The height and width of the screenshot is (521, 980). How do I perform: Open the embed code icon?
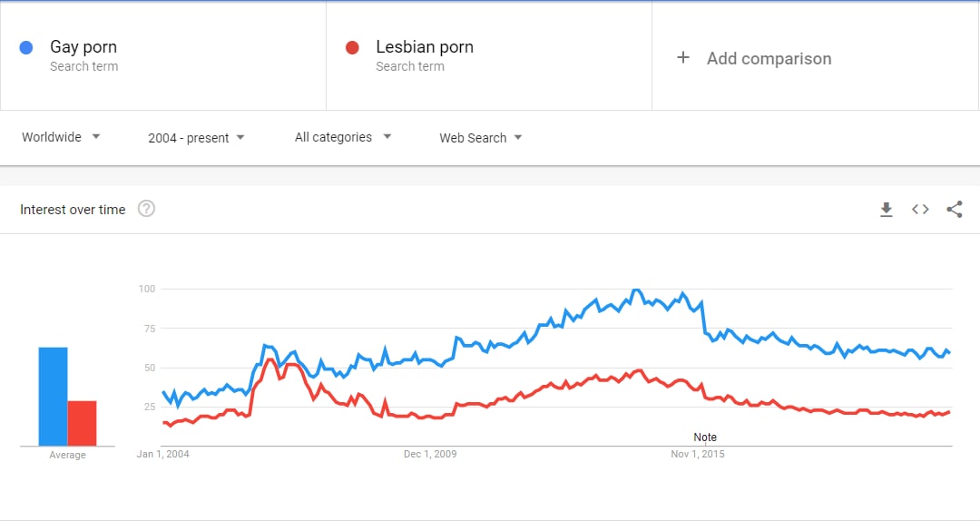click(920, 210)
